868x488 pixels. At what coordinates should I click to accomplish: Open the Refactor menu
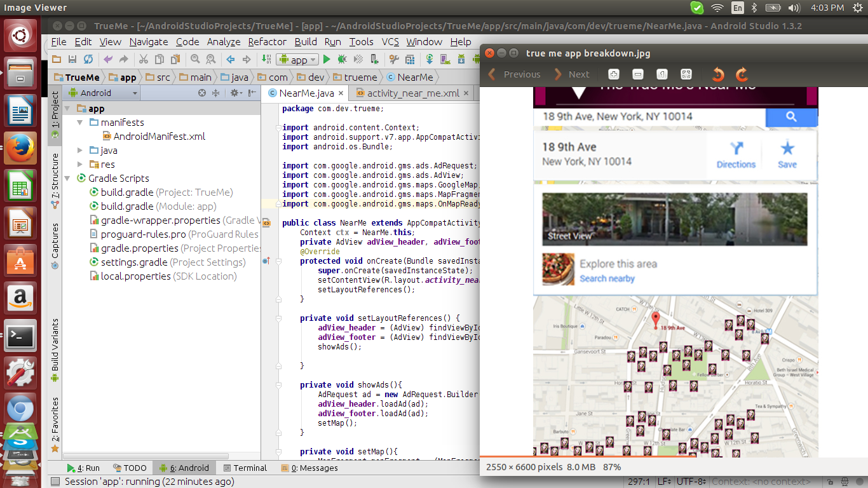click(268, 42)
